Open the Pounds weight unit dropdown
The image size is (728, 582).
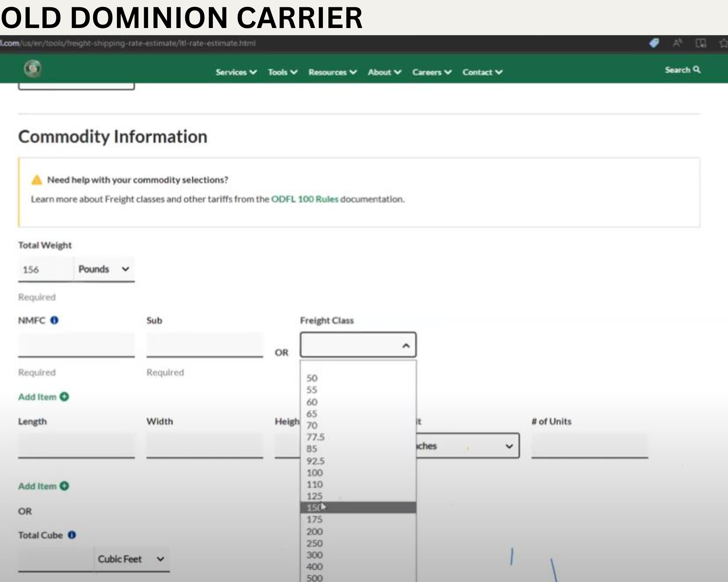tap(104, 269)
